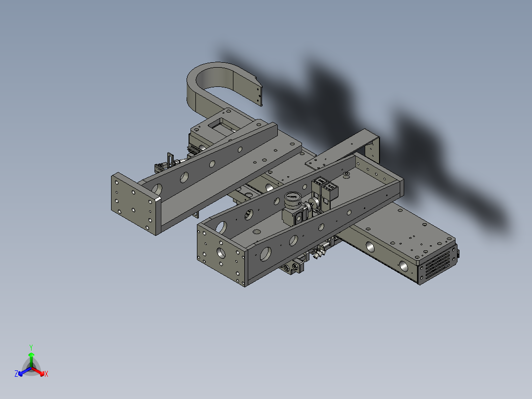Click the blue Z axis arrow of the triad

[25, 372]
